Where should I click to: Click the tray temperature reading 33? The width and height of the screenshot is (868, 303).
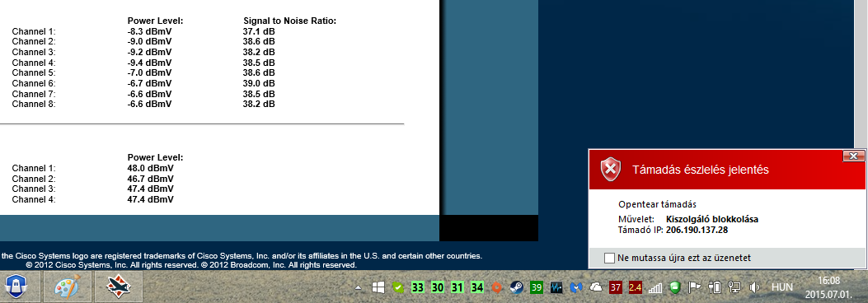pyautogui.click(x=417, y=287)
